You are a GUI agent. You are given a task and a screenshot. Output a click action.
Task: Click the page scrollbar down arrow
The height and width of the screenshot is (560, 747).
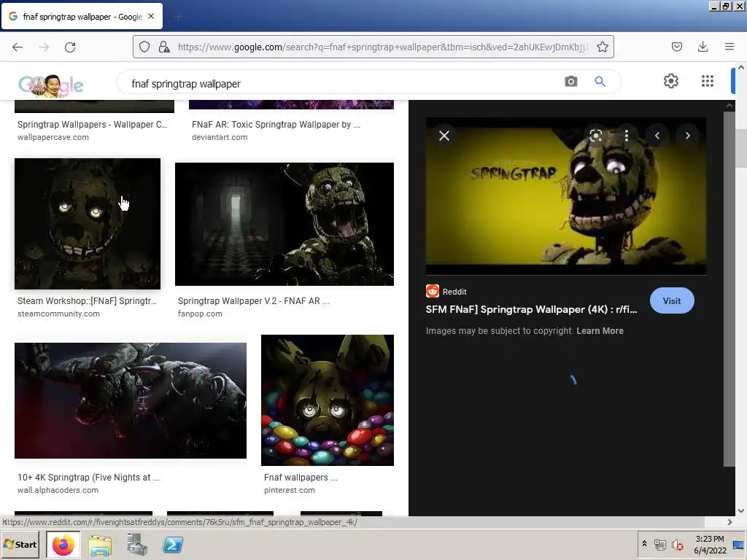click(x=741, y=511)
